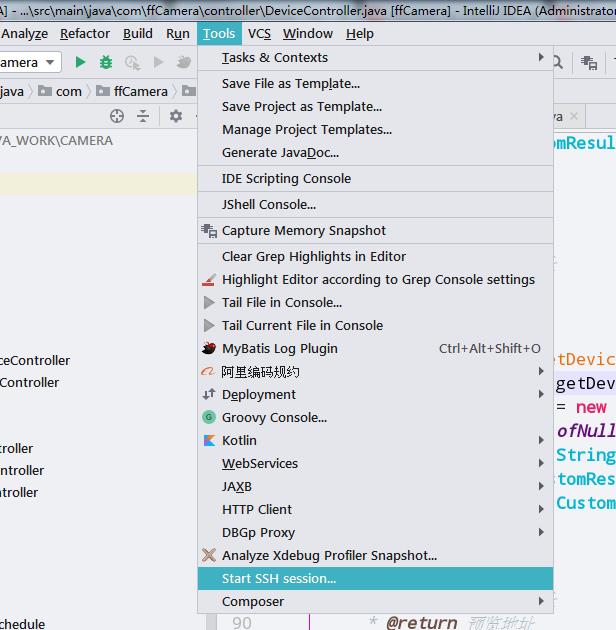Click the collapse all icon in project panel

tap(143, 116)
